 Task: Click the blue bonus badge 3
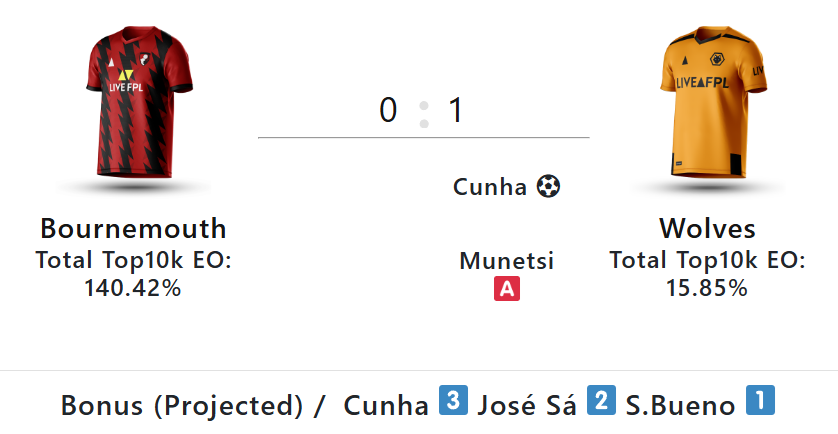(452, 402)
